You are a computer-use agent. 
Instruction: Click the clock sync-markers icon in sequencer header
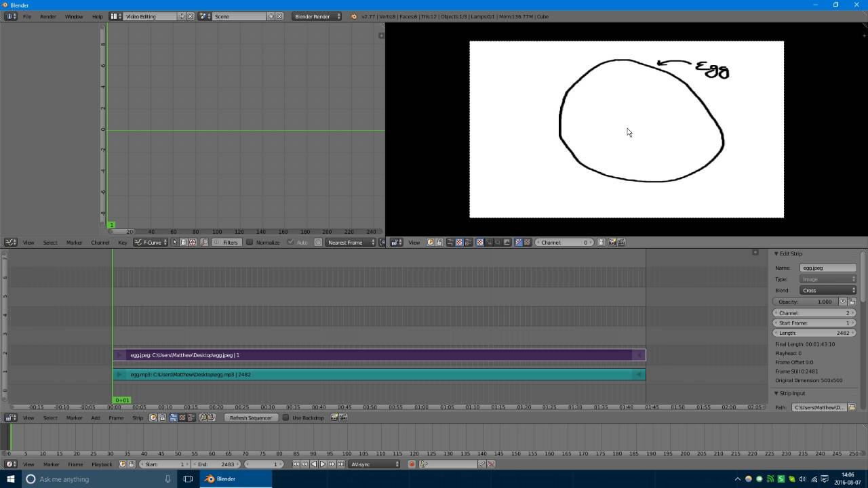[x=153, y=418]
